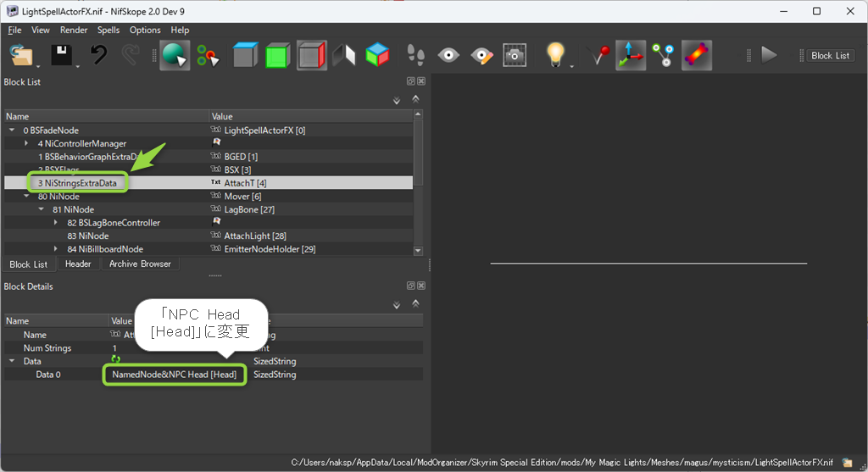Image resolution: width=868 pixels, height=472 pixels.
Task: Click the EmitterNodeHolder [29] value cell
Action: (311, 249)
